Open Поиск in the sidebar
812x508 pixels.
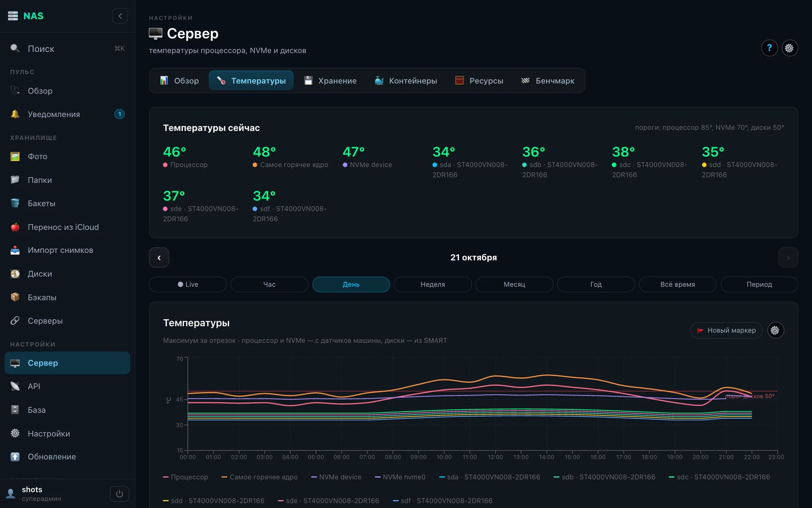[67, 49]
